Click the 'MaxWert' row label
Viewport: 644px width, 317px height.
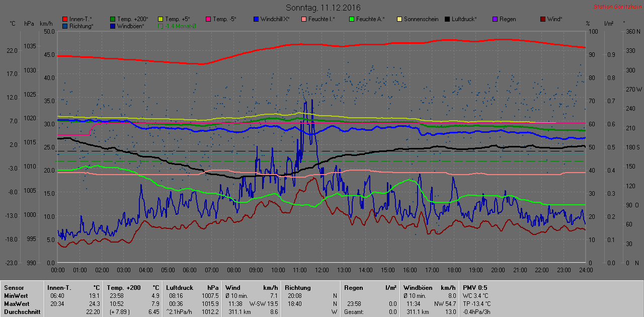point(16,304)
